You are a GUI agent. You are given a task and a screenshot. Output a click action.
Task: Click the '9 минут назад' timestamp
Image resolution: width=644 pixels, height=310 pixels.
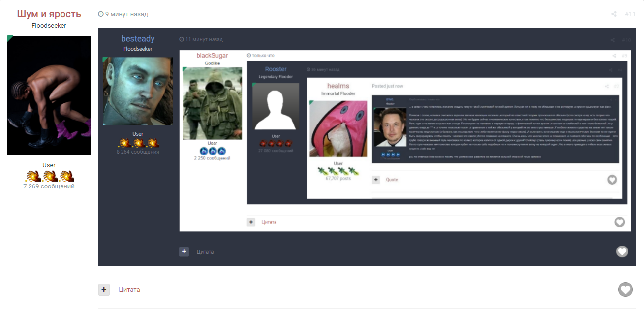126,14
